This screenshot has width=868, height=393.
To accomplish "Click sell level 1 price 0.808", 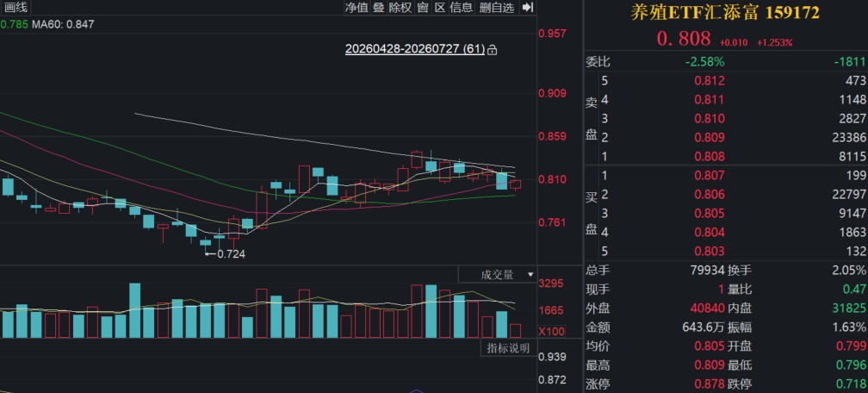I will pyautogui.click(x=710, y=156).
